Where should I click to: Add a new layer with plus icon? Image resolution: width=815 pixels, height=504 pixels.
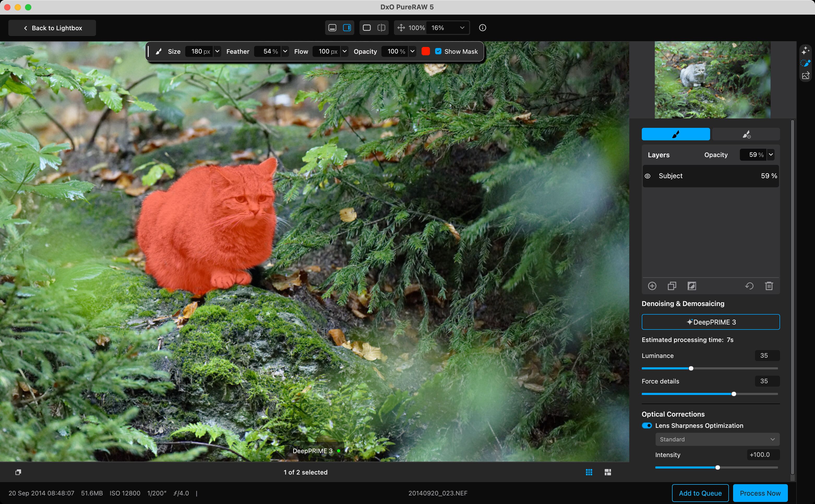tap(652, 286)
